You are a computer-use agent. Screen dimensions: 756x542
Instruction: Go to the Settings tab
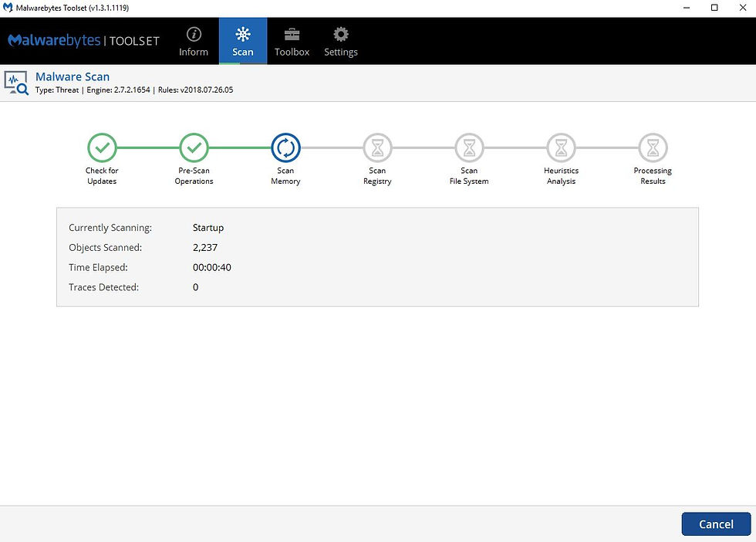(341, 42)
